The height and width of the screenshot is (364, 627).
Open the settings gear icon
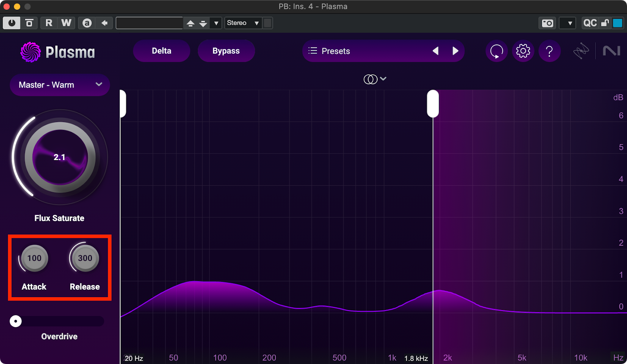click(523, 51)
